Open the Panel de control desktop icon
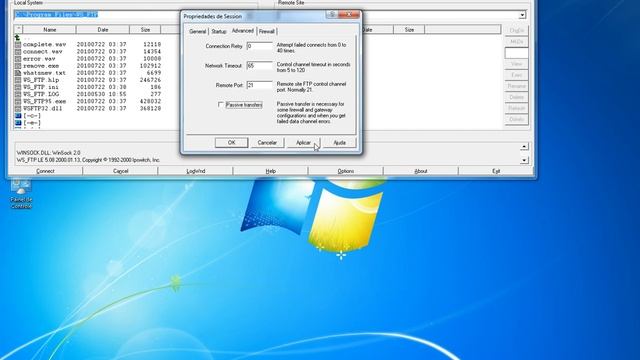Viewport: 640px width, 360px height. click(21, 193)
